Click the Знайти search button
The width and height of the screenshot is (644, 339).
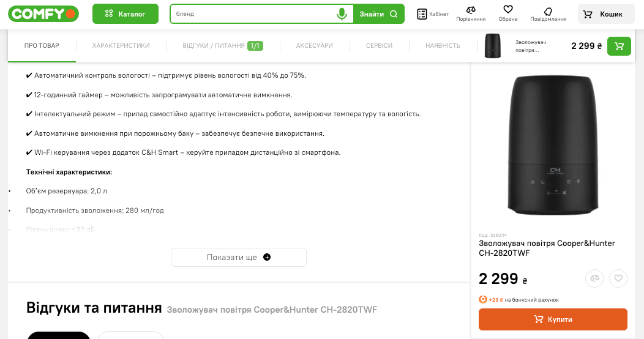point(379,14)
